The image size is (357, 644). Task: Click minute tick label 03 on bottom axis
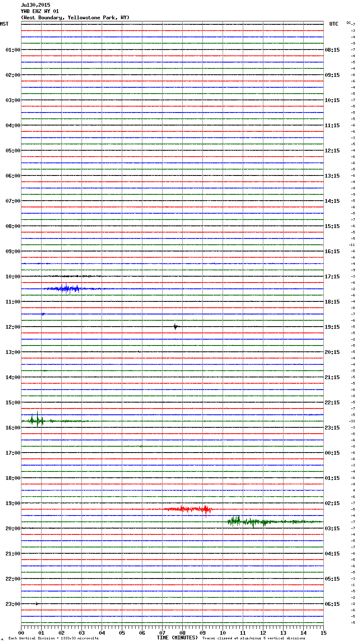click(81, 633)
